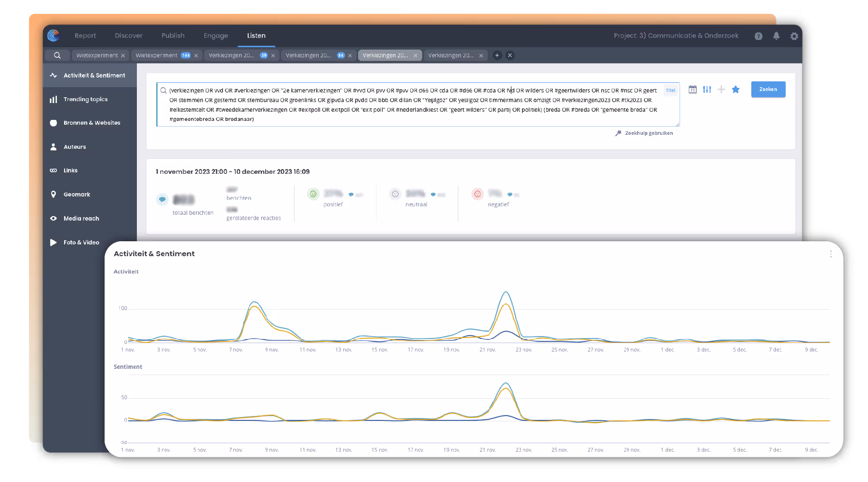Open Links in sidebar
868x482 pixels.
coord(90,170)
